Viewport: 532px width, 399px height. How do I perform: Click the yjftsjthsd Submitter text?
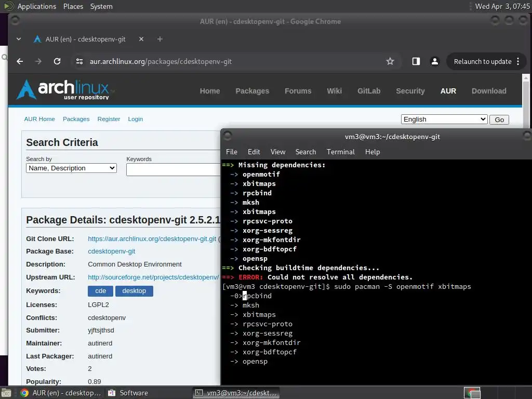(x=101, y=330)
